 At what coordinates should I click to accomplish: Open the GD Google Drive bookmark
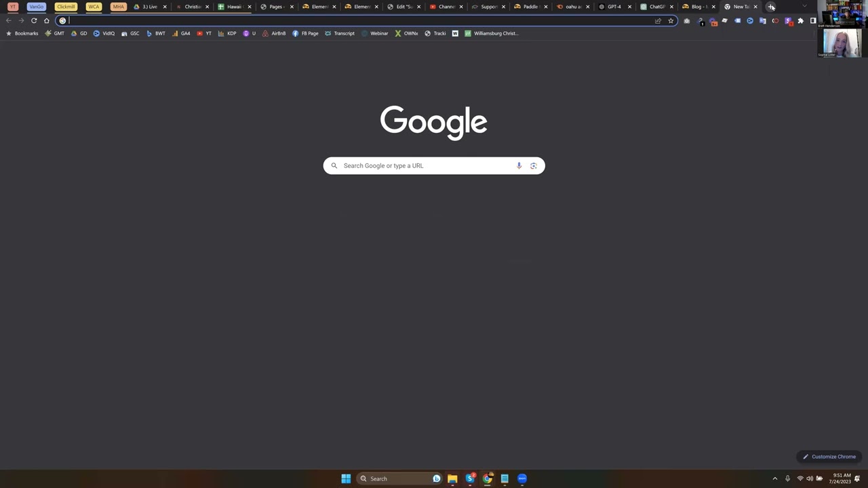click(x=79, y=33)
